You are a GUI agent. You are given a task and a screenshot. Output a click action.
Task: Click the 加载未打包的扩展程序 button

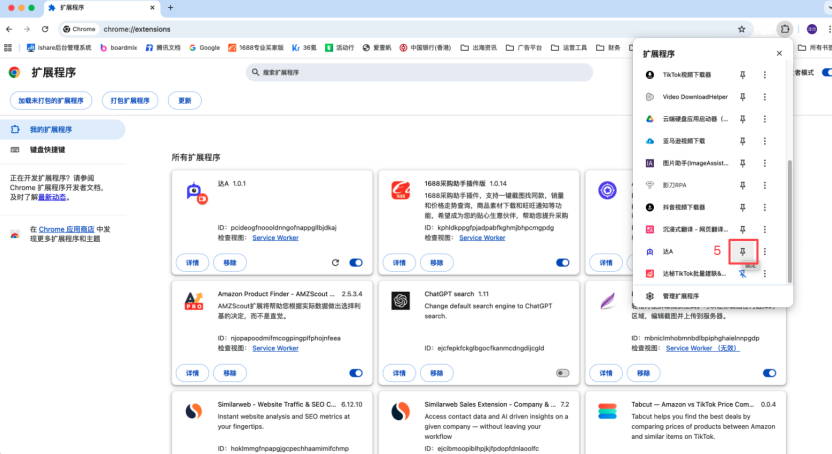pyautogui.click(x=51, y=101)
